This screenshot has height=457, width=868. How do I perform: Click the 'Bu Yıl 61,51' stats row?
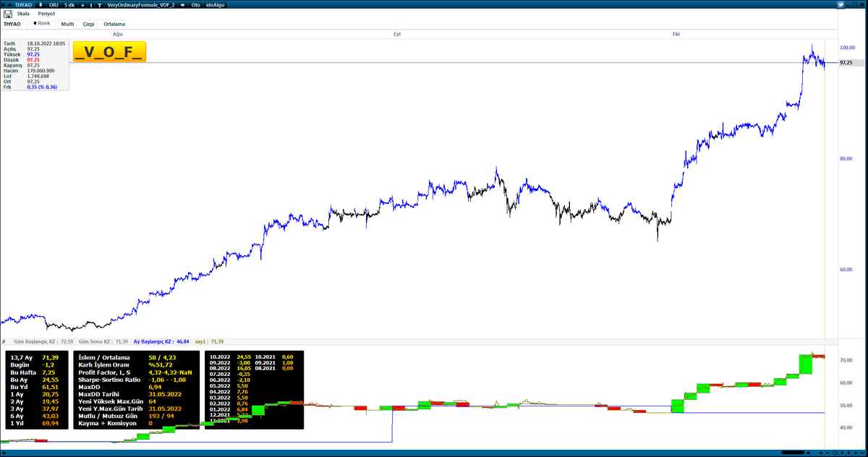pyautogui.click(x=35, y=387)
